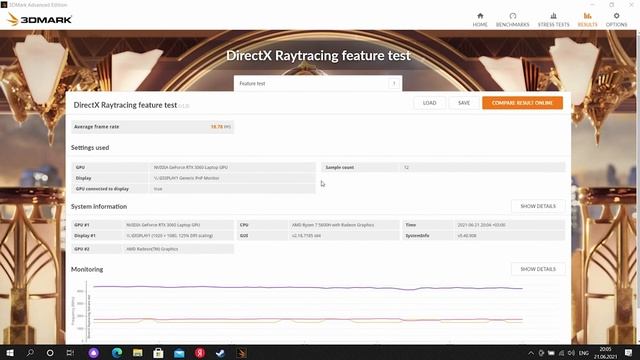Image resolution: width=640 pixels, height=360 pixels.
Task: Open the Options gear section
Action: pos(616,20)
